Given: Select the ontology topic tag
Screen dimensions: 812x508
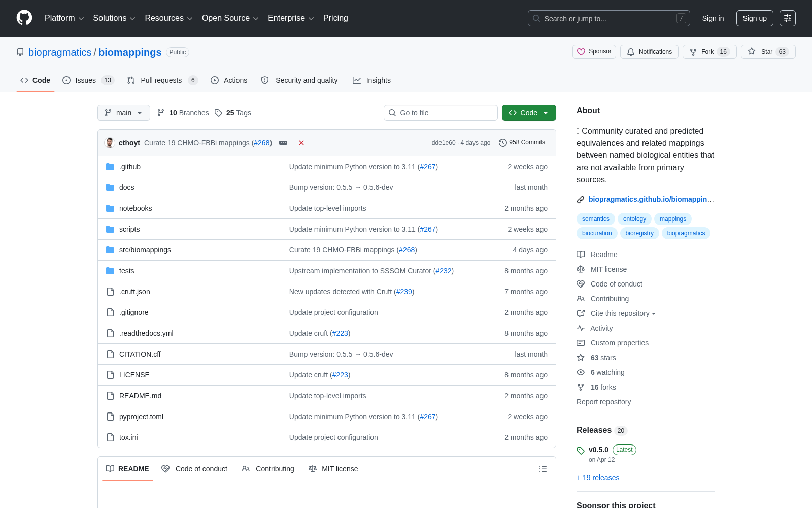Looking at the screenshot, I should click(x=634, y=219).
